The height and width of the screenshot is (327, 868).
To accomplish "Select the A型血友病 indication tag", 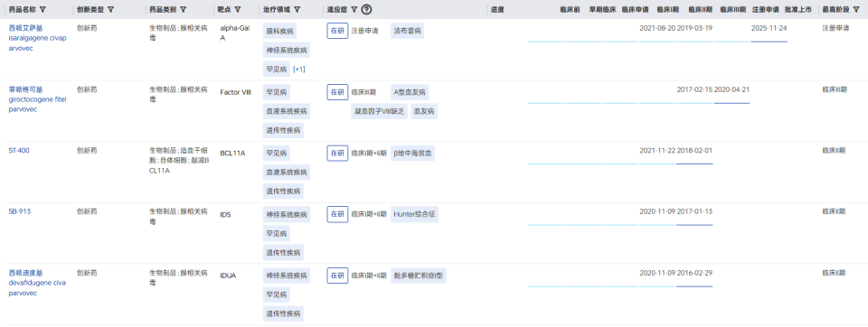I will [409, 92].
